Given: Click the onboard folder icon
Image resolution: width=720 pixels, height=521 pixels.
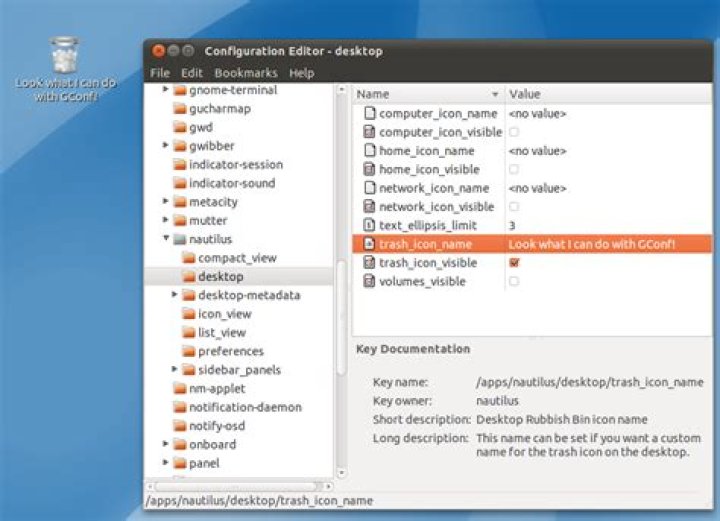Looking at the screenshot, I should (180, 444).
